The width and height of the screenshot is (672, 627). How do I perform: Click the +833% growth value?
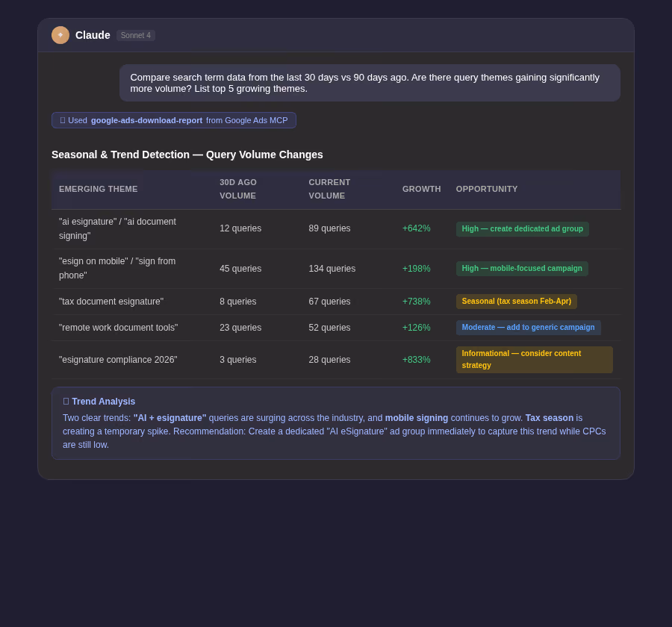416,360
